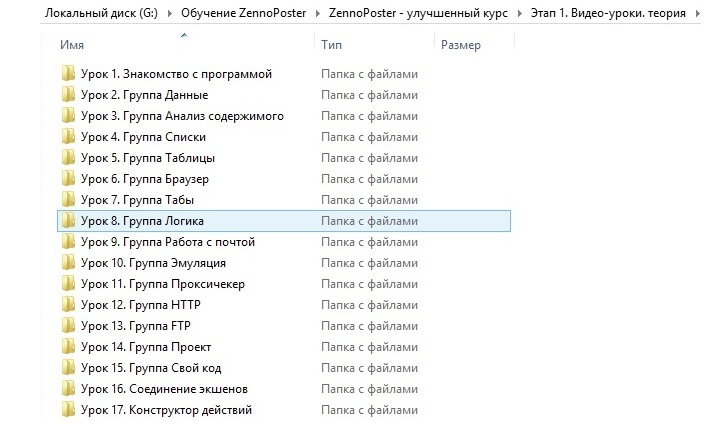Click folder icon for Урок 17 Конструктор действий
Screen dimensions: 719x440
point(68,410)
